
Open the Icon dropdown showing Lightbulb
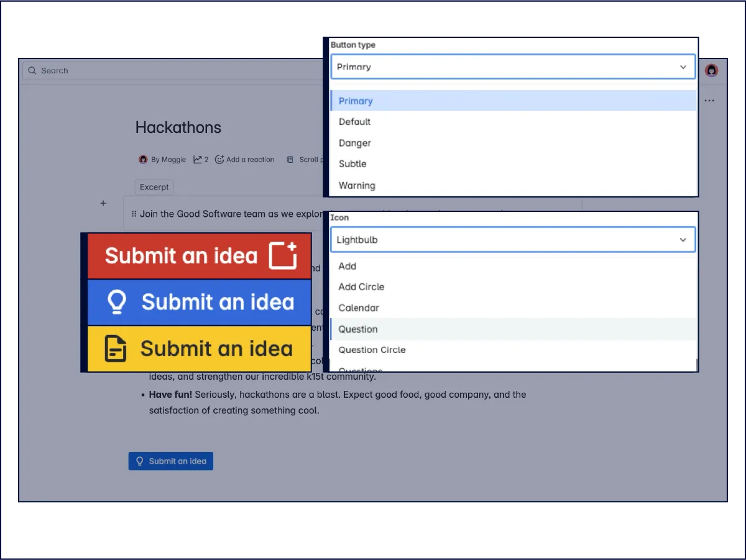[x=513, y=240]
